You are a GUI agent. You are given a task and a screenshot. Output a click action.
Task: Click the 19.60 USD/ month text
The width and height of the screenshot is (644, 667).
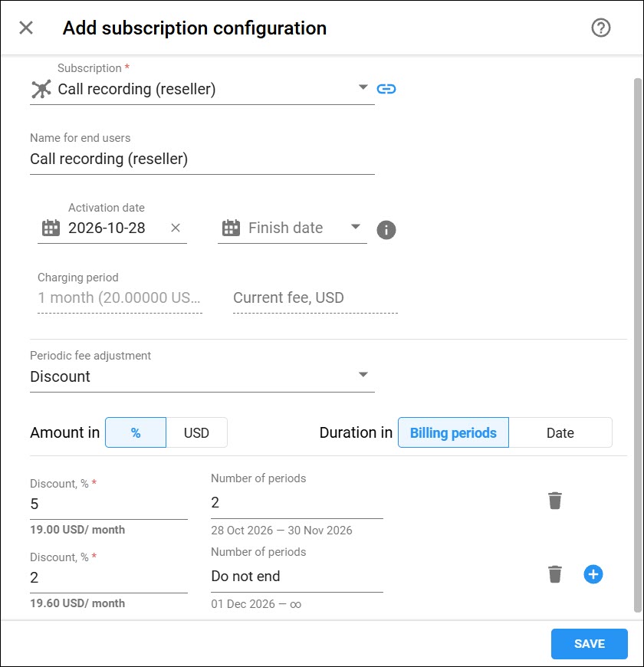pos(77,603)
